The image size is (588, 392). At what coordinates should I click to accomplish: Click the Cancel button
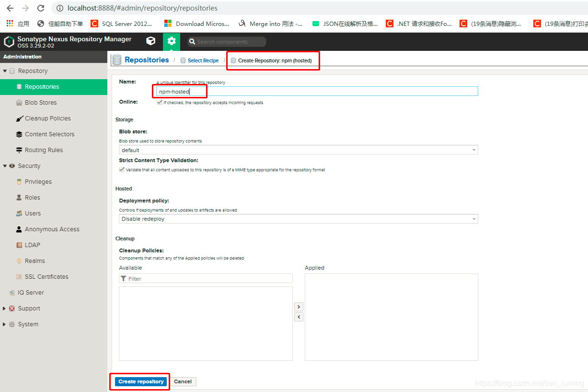tap(183, 381)
